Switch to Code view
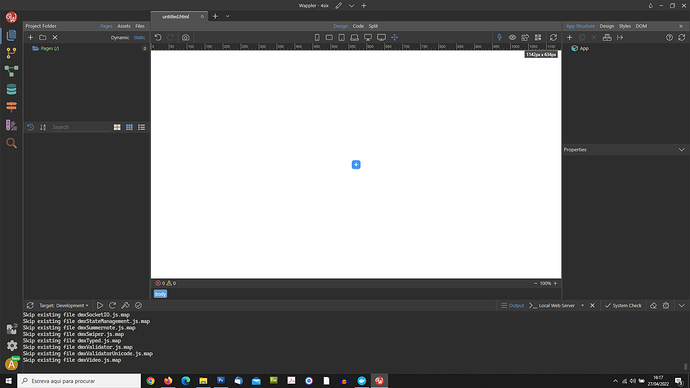Viewport: 690px width, 388px height. point(358,26)
